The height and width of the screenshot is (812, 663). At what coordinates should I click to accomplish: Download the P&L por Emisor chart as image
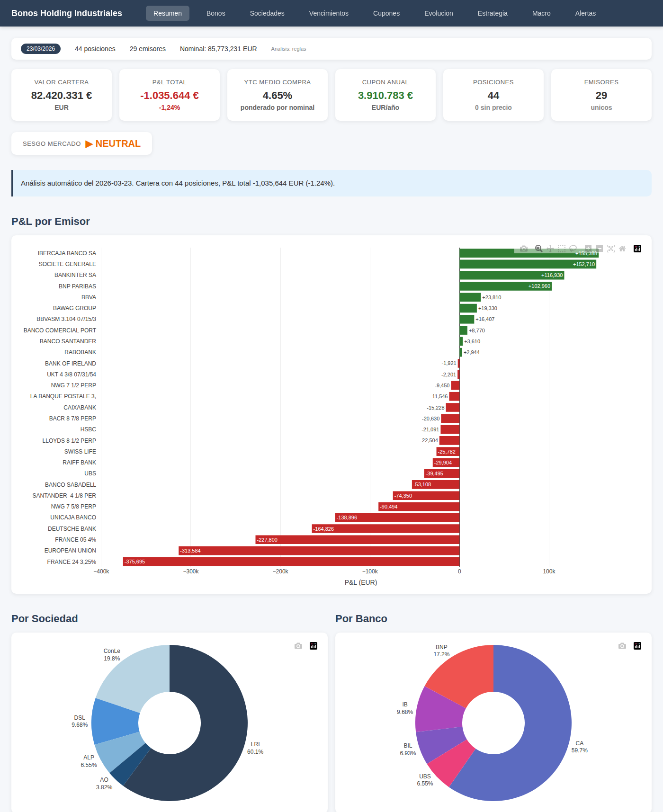tap(524, 249)
